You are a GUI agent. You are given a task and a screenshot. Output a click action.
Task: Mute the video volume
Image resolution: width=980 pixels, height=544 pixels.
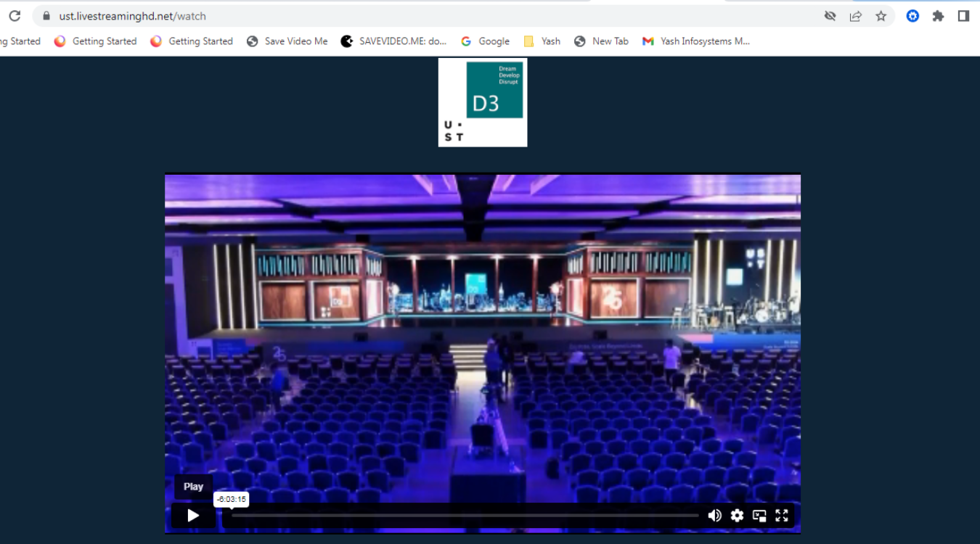[x=715, y=515]
